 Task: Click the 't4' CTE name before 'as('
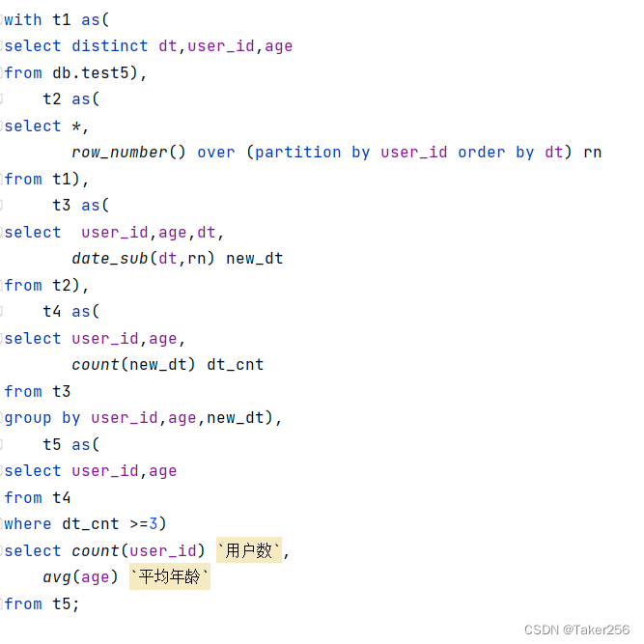(52, 311)
